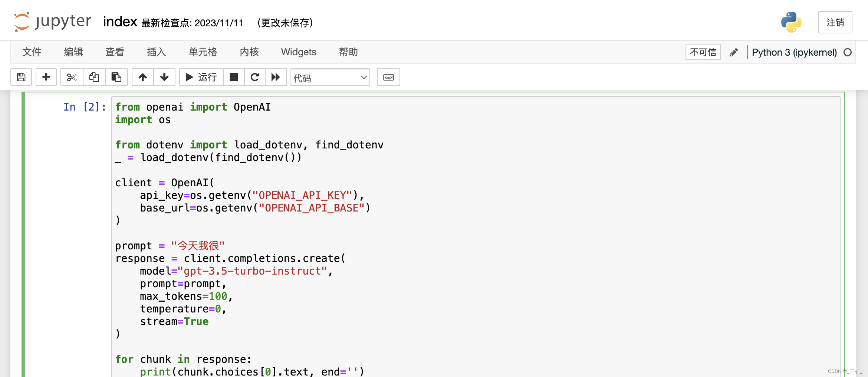Copy selected cell icon
This screenshot has height=377, width=868.
point(94,77)
